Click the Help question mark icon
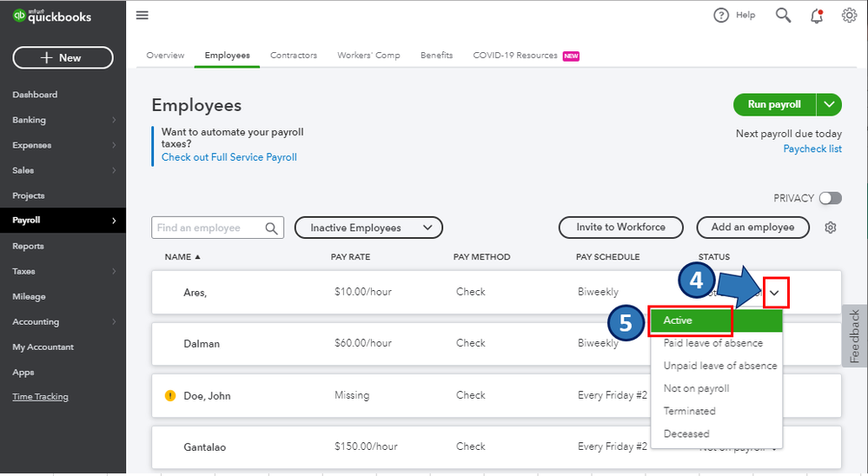This screenshot has width=868, height=476. point(720,16)
